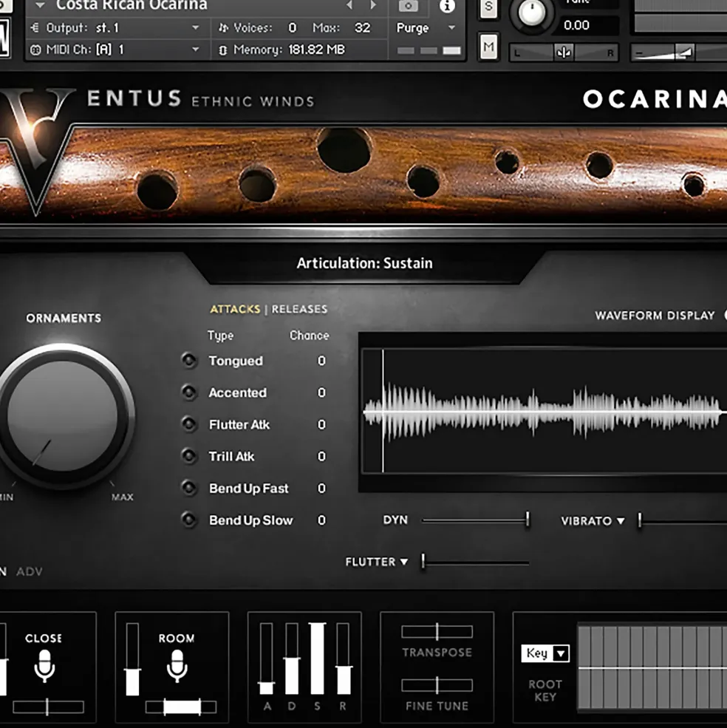This screenshot has width=727, height=728.
Task: Click the Transpose slider
Action: 437,631
